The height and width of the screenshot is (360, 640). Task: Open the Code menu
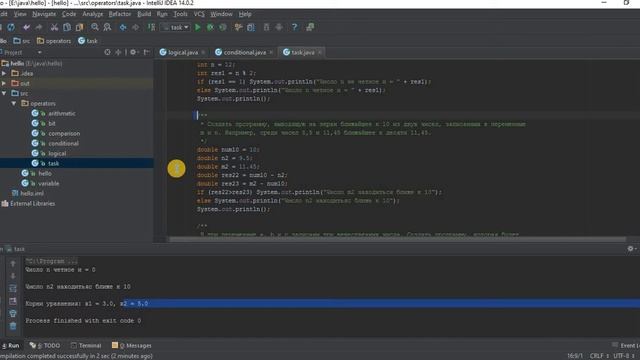tap(69, 14)
